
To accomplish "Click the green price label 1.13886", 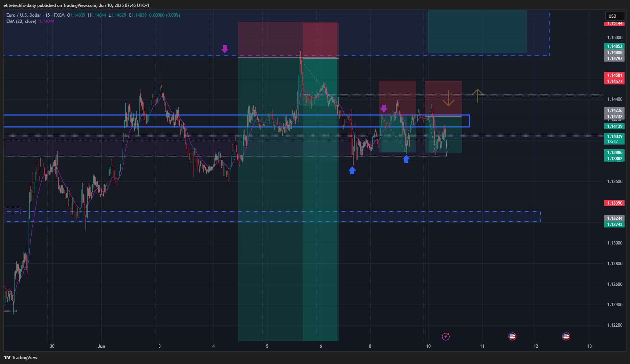I will pyautogui.click(x=614, y=152).
